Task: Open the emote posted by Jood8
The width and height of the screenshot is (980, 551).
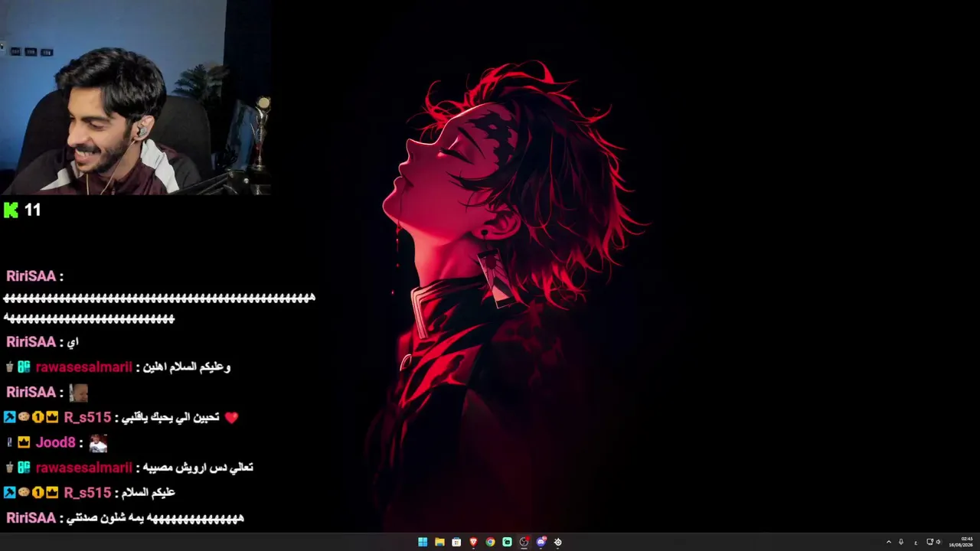Action: pos(98,443)
